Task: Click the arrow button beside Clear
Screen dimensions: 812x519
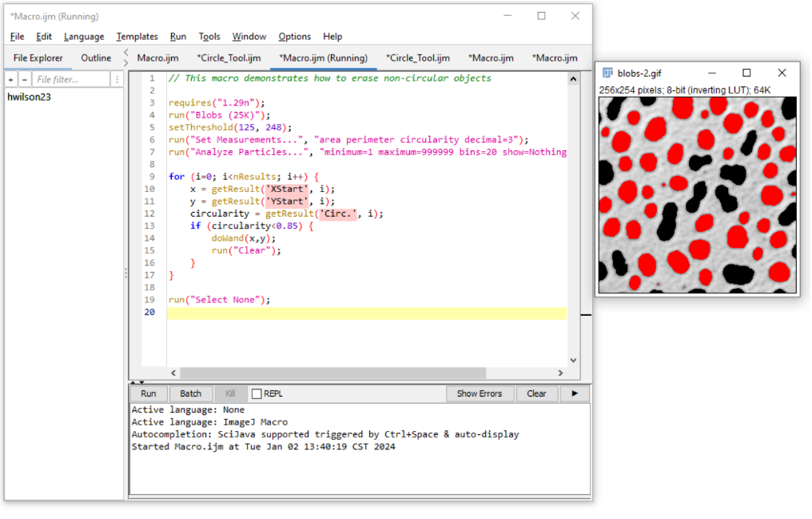Action: (575, 393)
